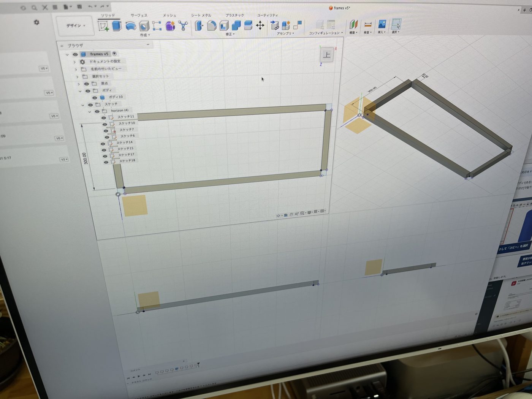Hide スケッチ11 with its eye icon
Viewport: 532px width, 399px height.
[x=103, y=118]
